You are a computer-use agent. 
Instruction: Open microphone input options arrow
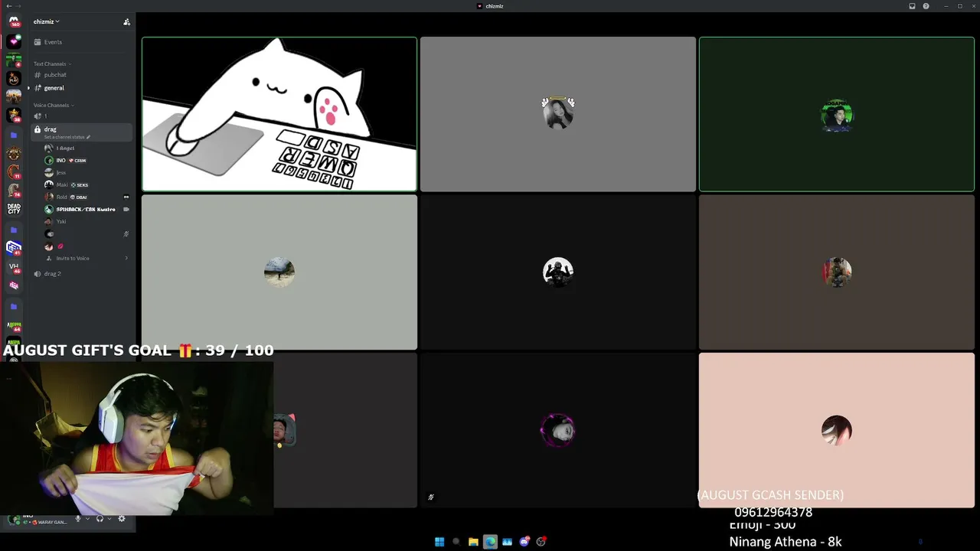(x=87, y=520)
